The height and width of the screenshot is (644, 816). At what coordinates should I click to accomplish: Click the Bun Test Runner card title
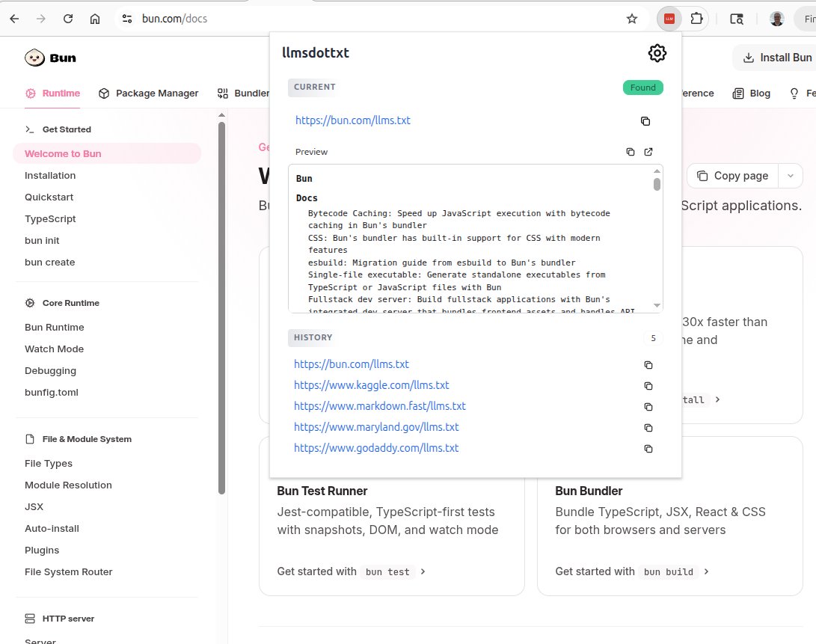(x=322, y=491)
